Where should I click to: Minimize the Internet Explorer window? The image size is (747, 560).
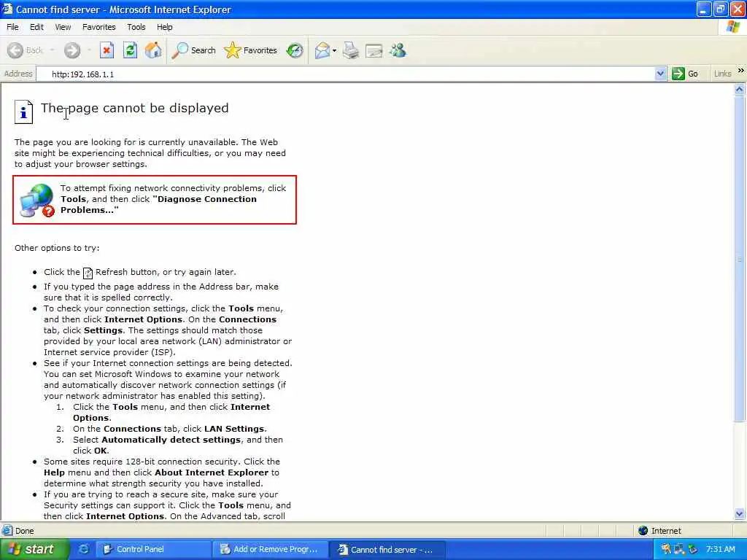click(x=703, y=9)
